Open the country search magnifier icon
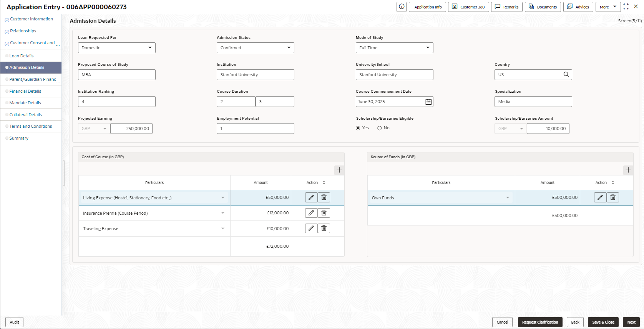This screenshot has height=329, width=644. 566,75
